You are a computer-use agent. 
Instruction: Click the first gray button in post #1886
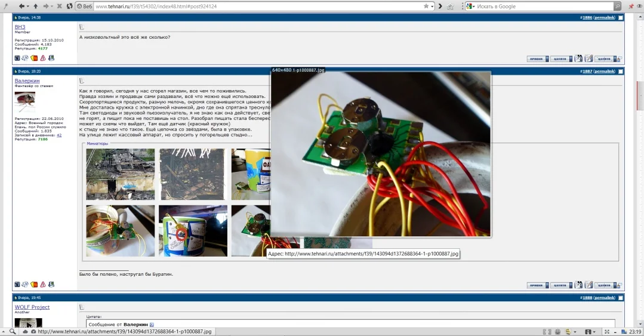point(538,58)
